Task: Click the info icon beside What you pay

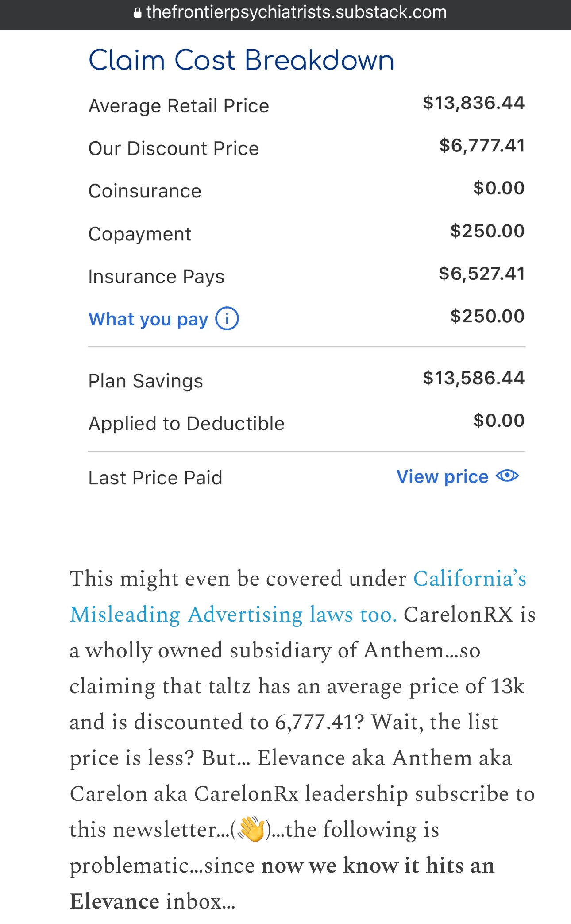Action: 227,319
